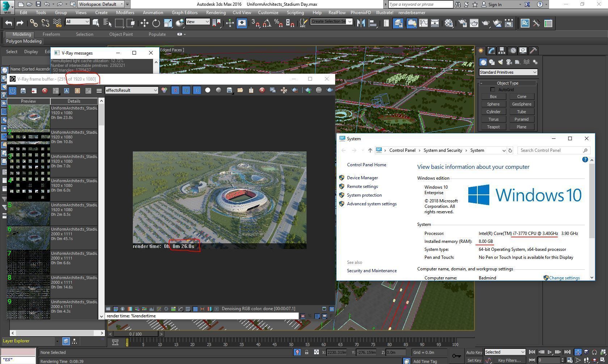Image resolution: width=608 pixels, height=364 pixels.
Task: Set history image as B in VFB
Action: tap(77, 90)
